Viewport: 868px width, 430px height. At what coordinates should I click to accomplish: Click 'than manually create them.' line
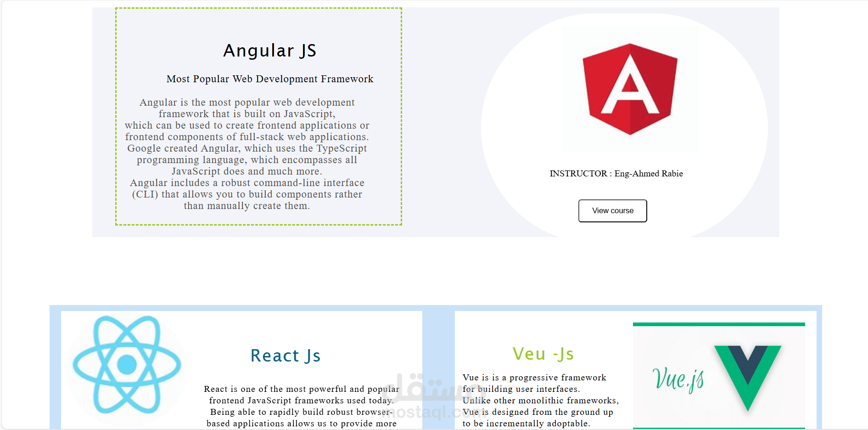tap(247, 206)
